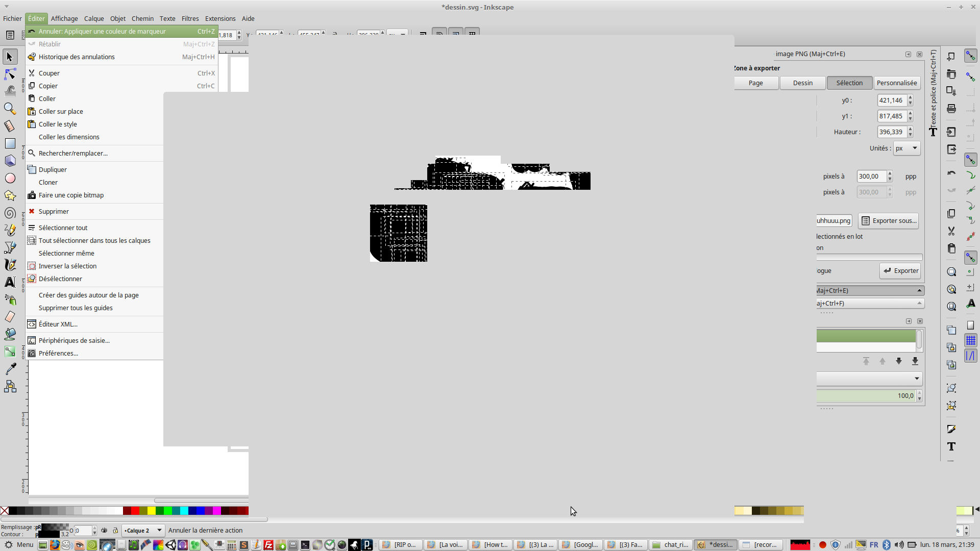This screenshot has height=551, width=980.
Task: Select the Rectangle drawing tool
Action: pyautogui.click(x=10, y=143)
